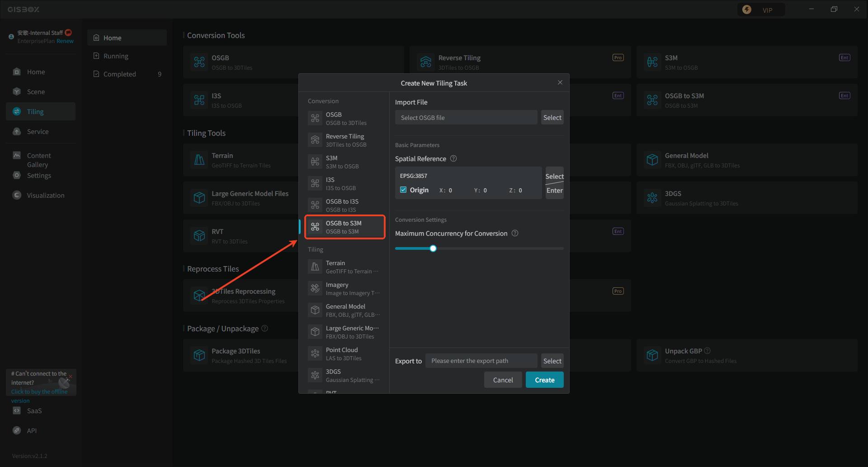This screenshot has width=868, height=467.
Task: Select OSGB to 3DTiles in dialog list
Action: click(x=344, y=119)
